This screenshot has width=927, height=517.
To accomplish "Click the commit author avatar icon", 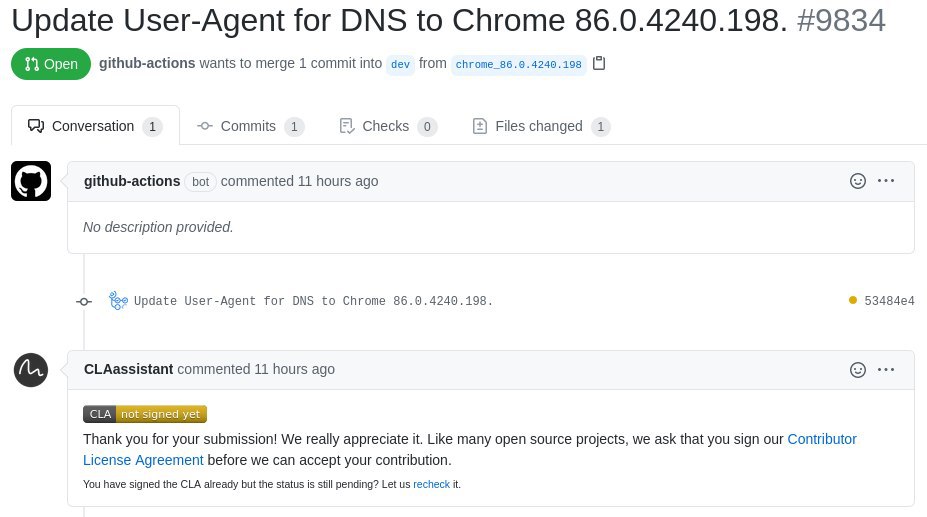I will pos(118,300).
